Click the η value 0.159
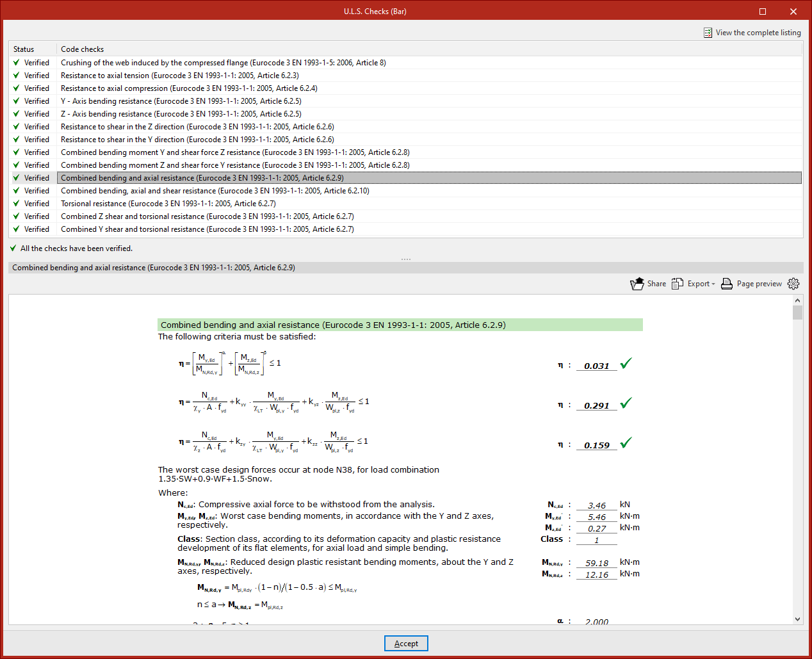The image size is (812, 659). click(x=597, y=445)
